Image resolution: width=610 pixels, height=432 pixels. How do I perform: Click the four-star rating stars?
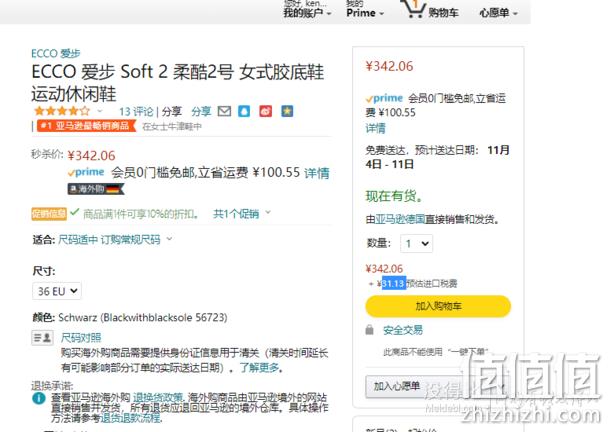point(62,111)
